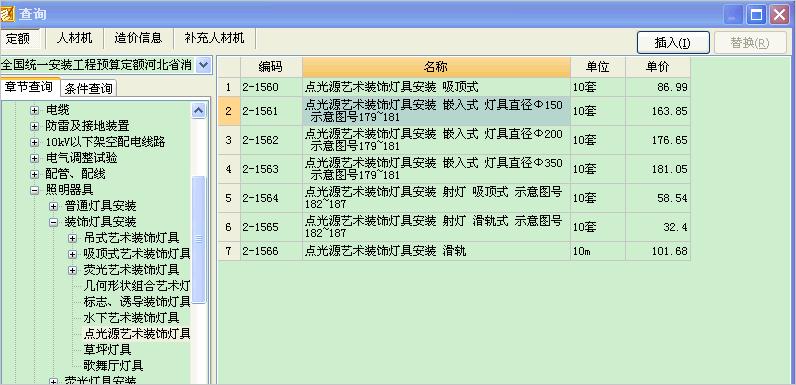Expand the 吊式艺术装饰灯具 node
The image size is (796, 385).
click(x=73, y=238)
